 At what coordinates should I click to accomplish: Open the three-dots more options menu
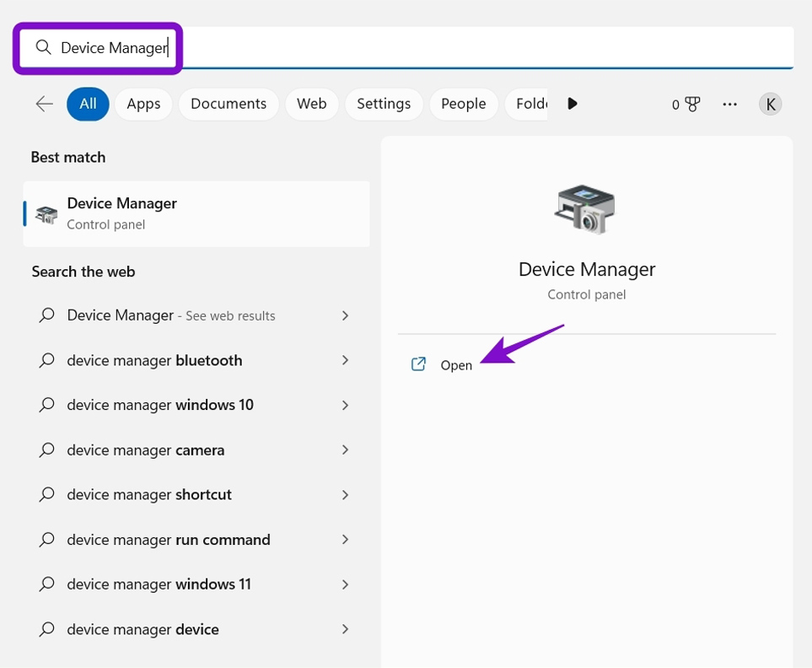[729, 105]
